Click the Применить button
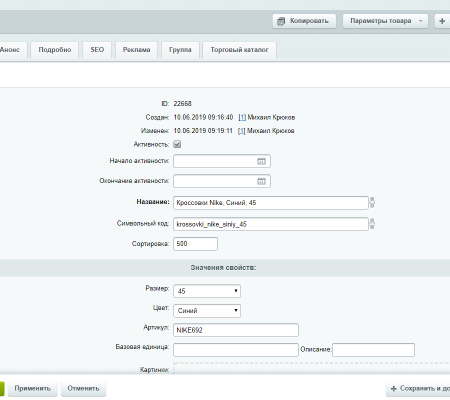 tap(33, 389)
